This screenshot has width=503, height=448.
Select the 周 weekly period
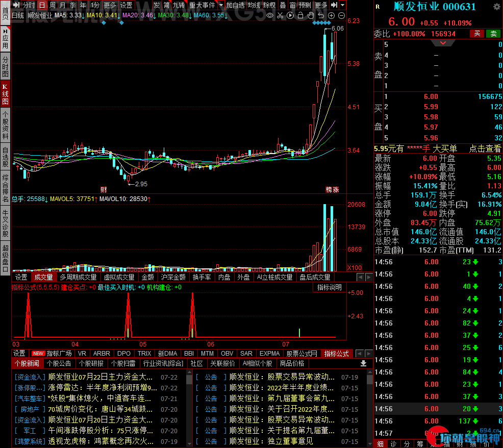point(53,5)
